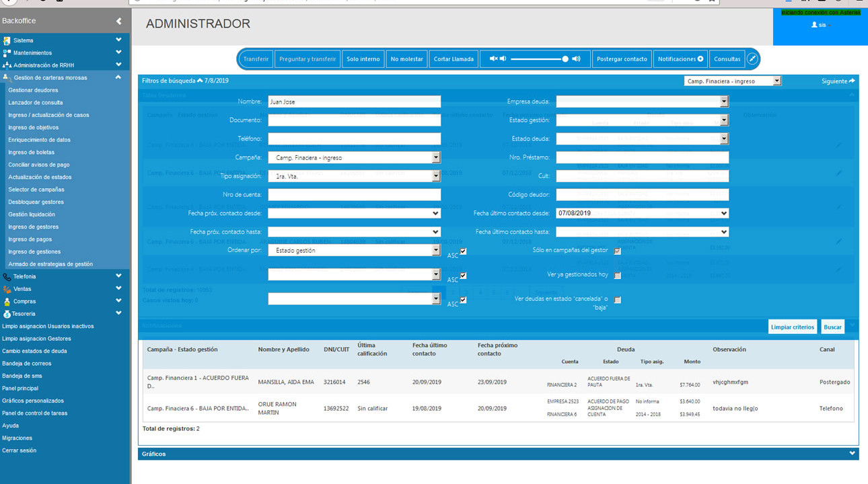The width and height of the screenshot is (868, 484).
Task: Click the Postergar contacto button
Action: [x=622, y=59]
